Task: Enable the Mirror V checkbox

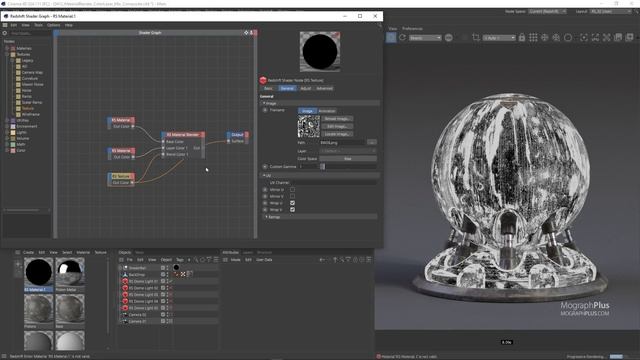Action: pos(292,196)
